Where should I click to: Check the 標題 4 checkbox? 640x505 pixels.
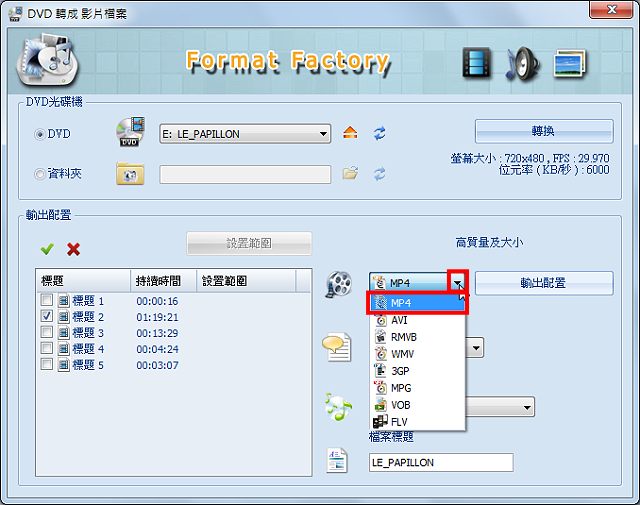pos(47,348)
